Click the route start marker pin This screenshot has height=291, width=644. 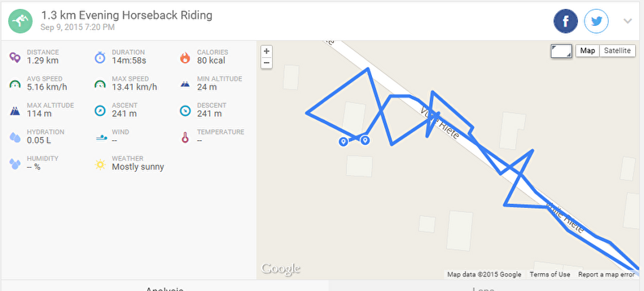point(344,142)
